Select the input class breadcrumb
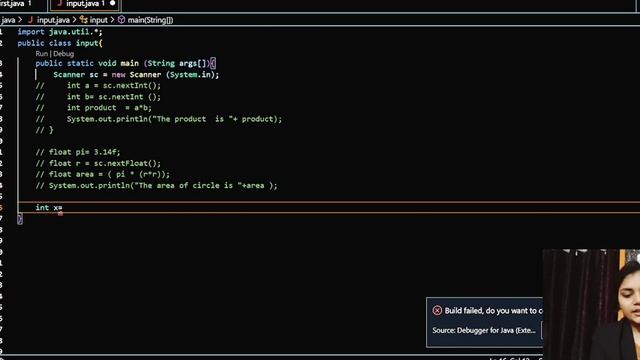Viewport: 640px width, 360px height. (98, 20)
